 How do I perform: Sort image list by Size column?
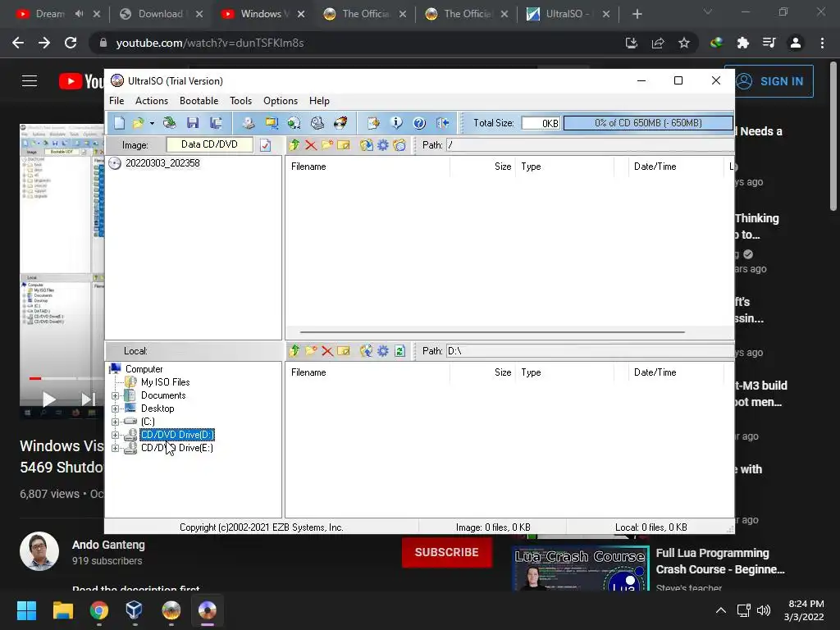pos(482,167)
